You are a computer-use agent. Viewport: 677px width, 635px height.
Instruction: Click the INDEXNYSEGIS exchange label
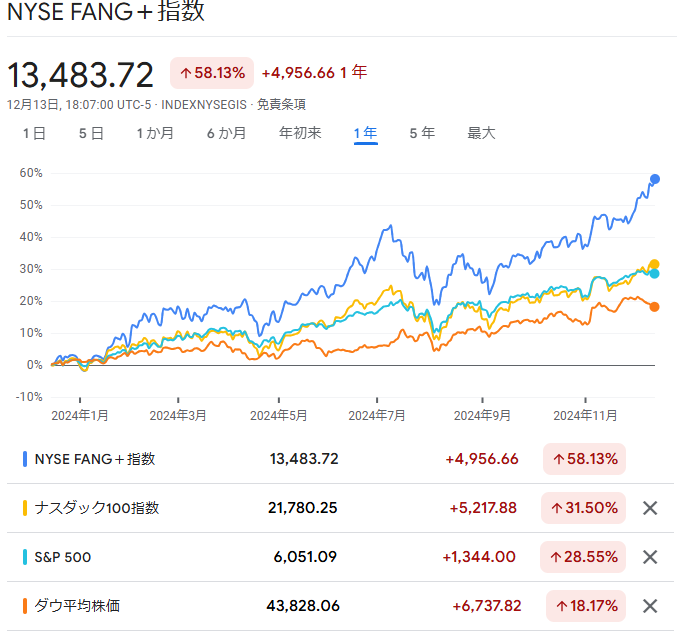(x=204, y=104)
